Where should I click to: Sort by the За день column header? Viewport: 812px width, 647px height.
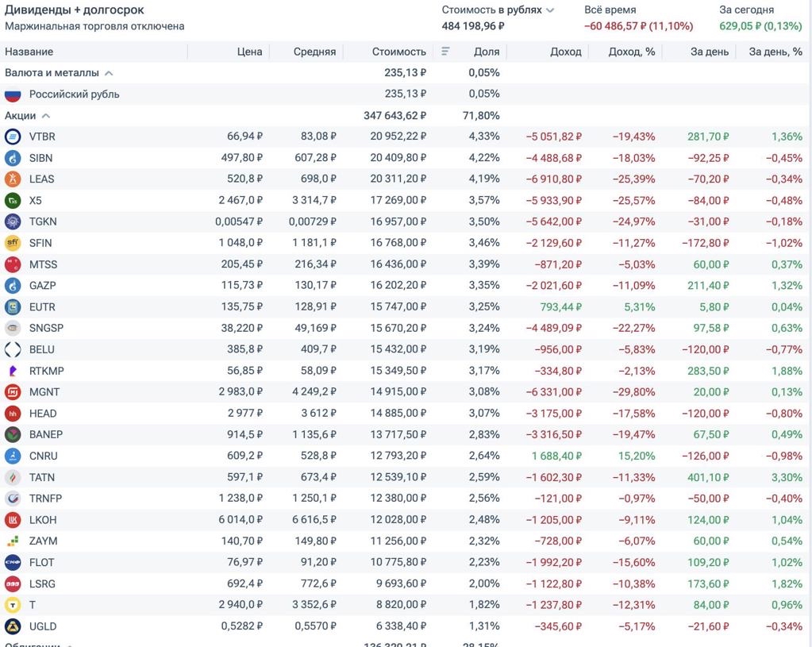(709, 52)
